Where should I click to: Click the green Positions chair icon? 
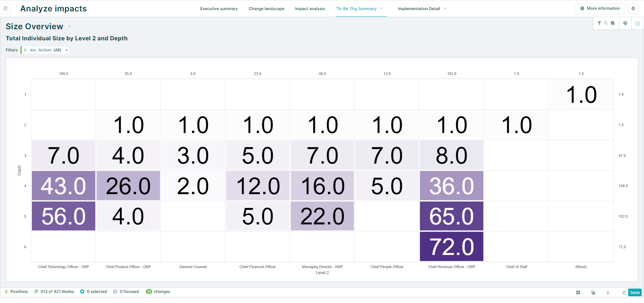pos(6,292)
